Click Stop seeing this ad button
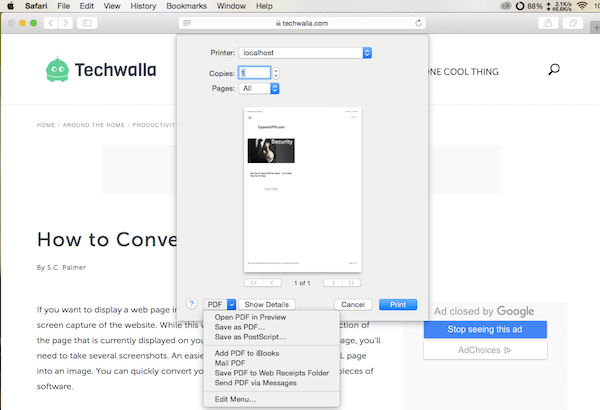The height and width of the screenshot is (410, 600). click(485, 330)
